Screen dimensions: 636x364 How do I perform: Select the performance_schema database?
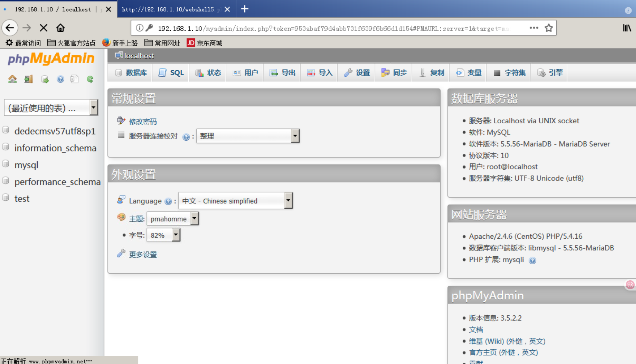coord(58,182)
